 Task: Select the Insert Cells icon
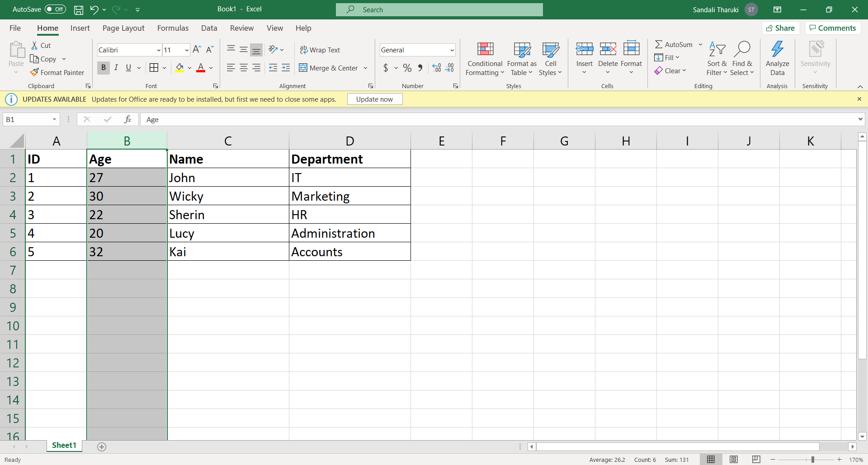point(584,48)
